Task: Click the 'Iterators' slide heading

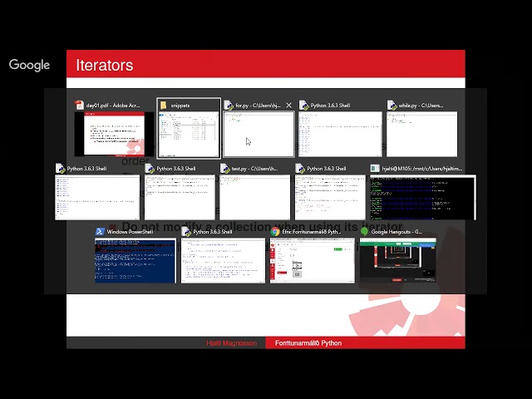Action: (x=105, y=65)
